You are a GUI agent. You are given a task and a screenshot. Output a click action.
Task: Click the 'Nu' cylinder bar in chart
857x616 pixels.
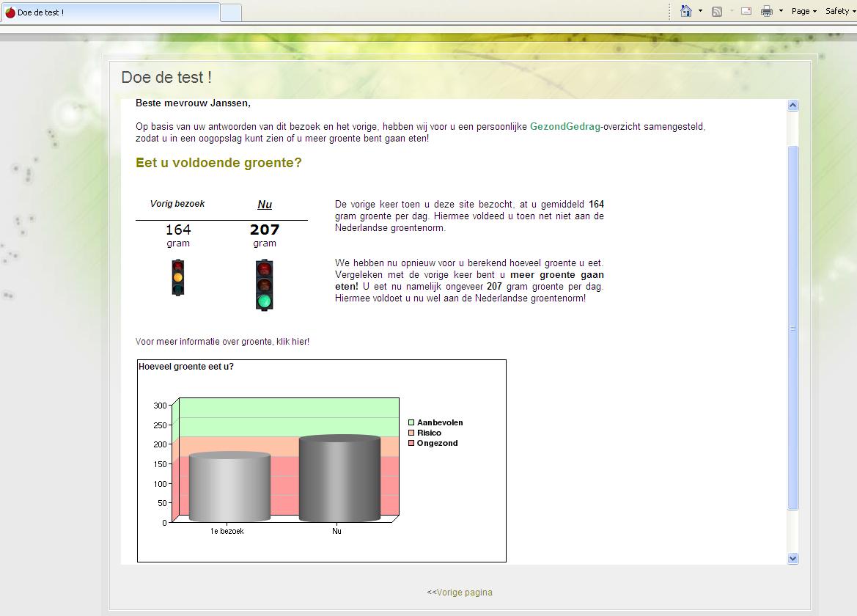(x=339, y=480)
